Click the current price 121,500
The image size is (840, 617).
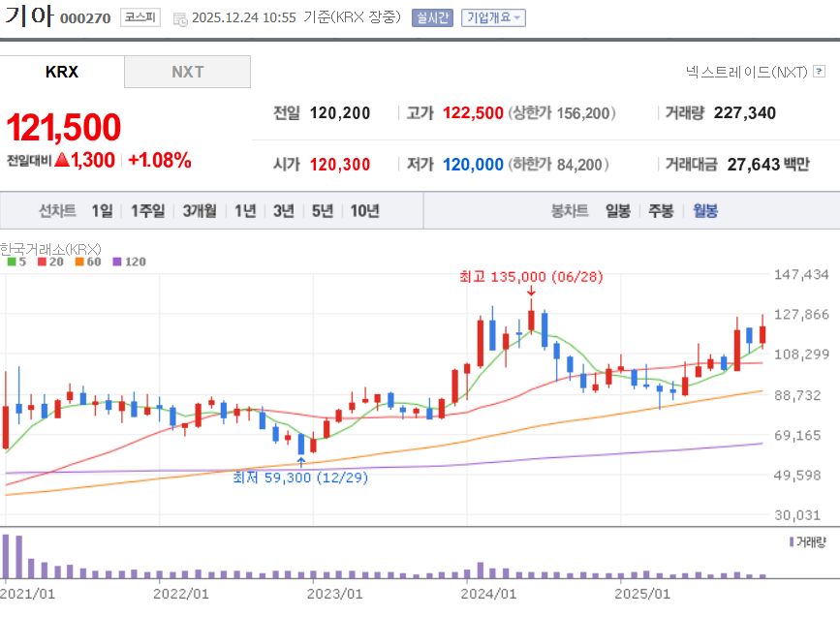click(63, 128)
